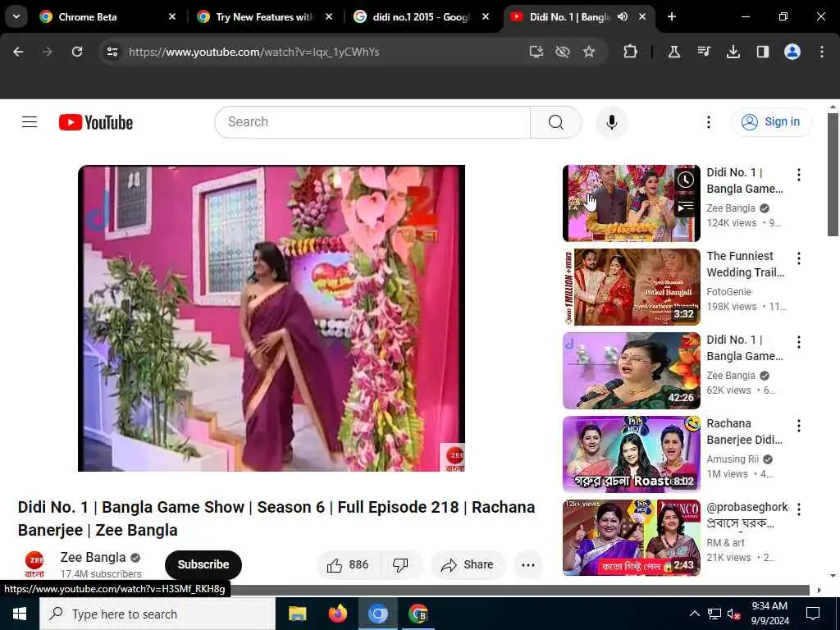Sign in to YouTube
Screen dimensions: 840x630
[x=771, y=122]
